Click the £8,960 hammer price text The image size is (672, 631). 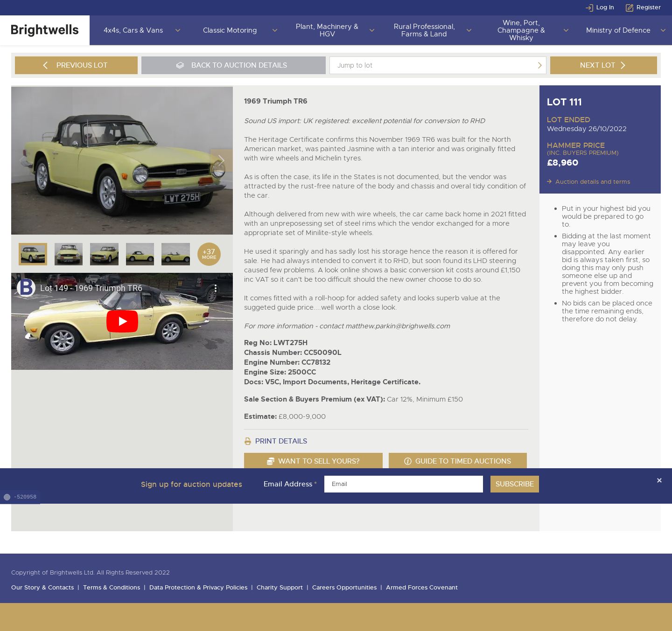click(563, 163)
